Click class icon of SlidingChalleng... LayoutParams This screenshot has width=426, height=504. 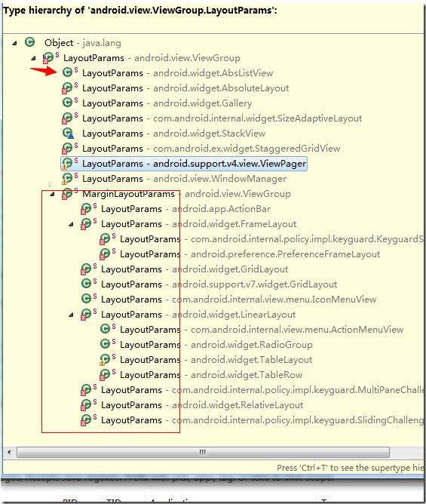pyautogui.click(x=86, y=420)
